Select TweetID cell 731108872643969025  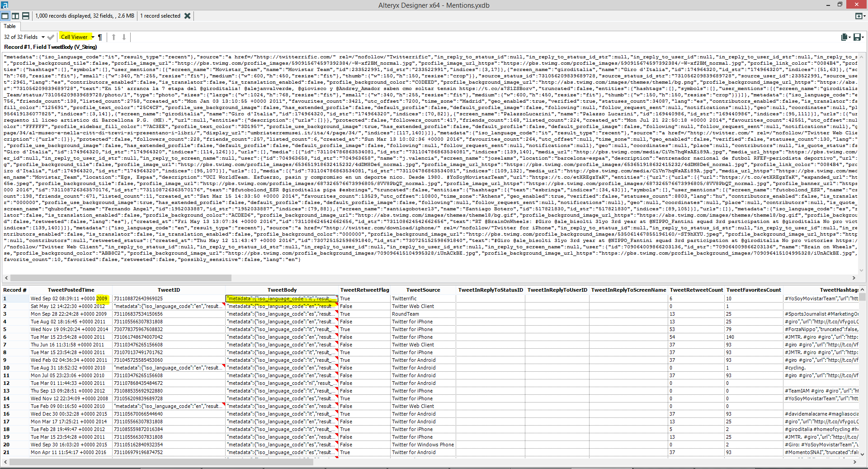(169, 298)
